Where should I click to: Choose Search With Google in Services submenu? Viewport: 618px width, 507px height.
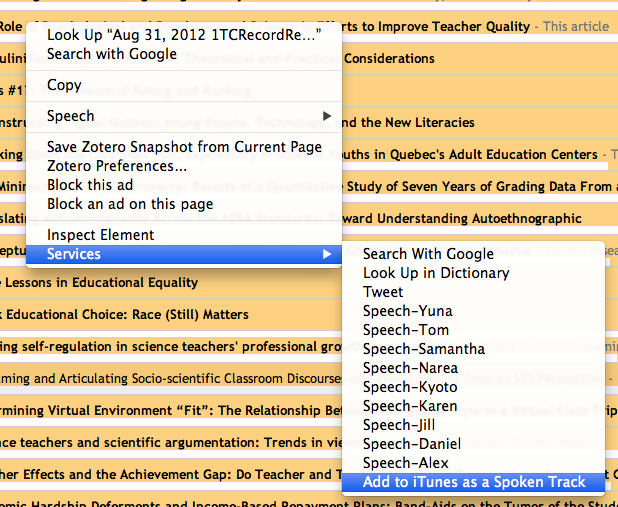pyautogui.click(x=473, y=254)
